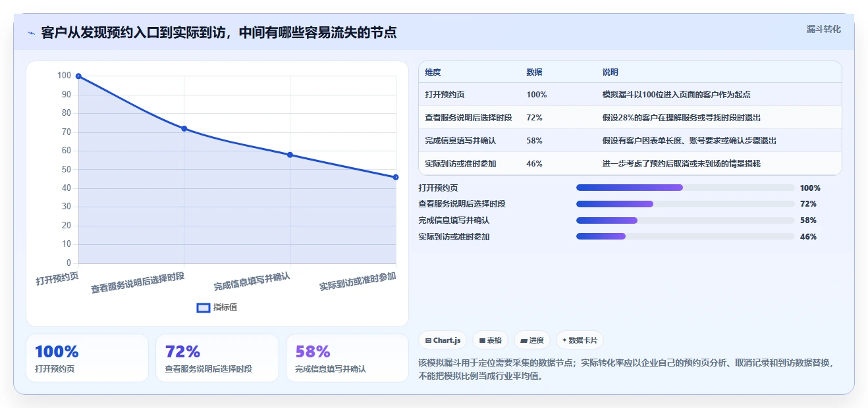Click the 72% 查看服务说明后选择时段 stat card
The image size is (868, 408).
point(217,358)
